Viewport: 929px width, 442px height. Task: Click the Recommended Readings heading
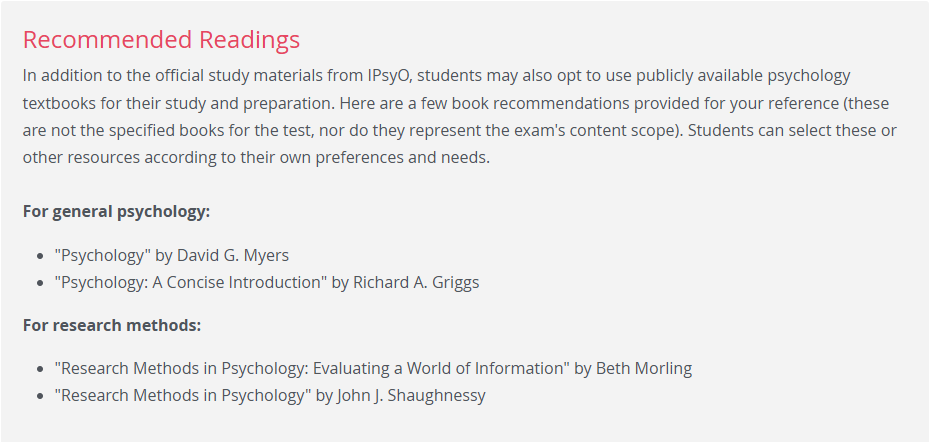click(161, 40)
